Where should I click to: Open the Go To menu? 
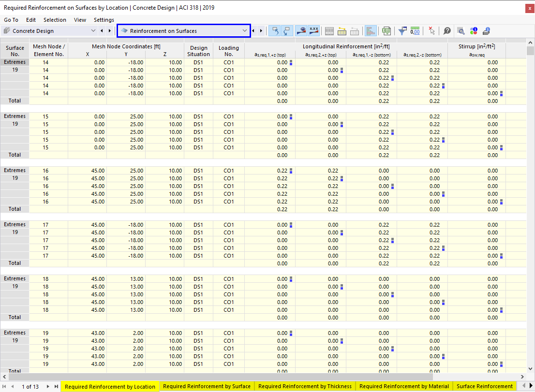point(11,20)
